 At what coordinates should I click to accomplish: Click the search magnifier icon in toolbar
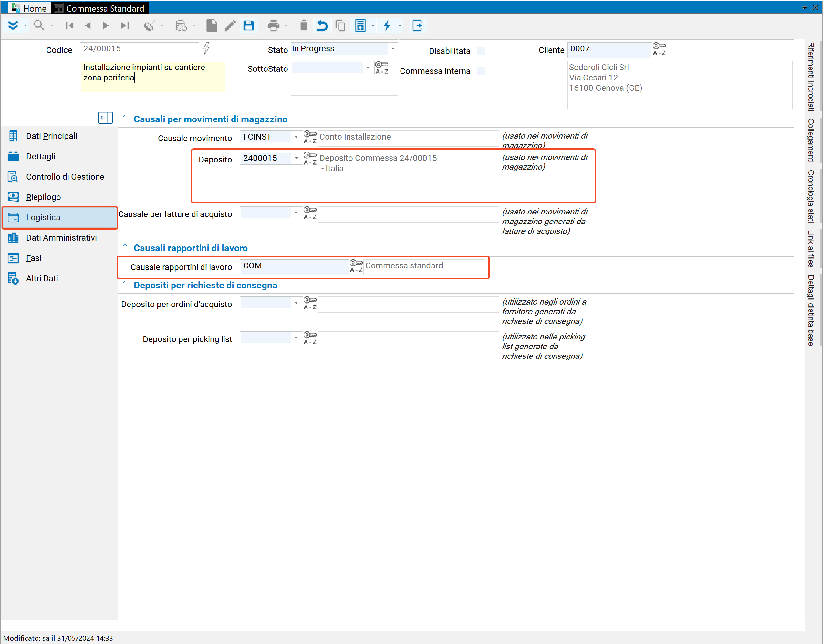(x=39, y=26)
